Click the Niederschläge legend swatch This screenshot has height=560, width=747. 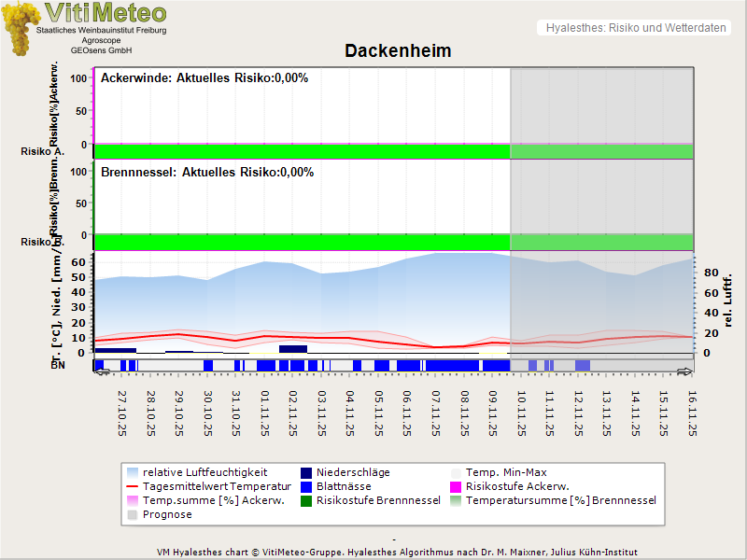tap(306, 472)
